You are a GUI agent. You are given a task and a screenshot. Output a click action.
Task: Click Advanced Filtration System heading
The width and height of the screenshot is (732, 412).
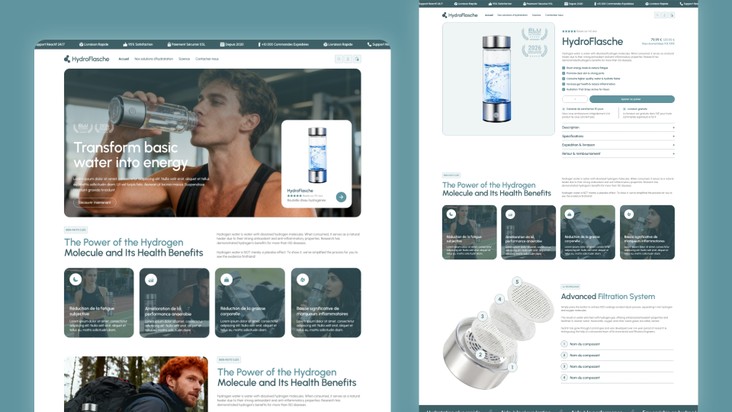pos(608,296)
